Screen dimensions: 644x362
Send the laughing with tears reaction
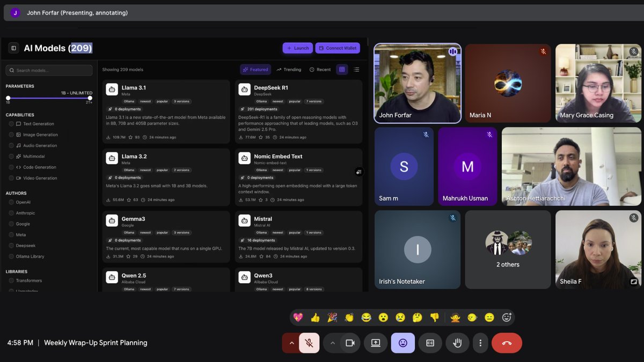pyautogui.click(x=366, y=317)
